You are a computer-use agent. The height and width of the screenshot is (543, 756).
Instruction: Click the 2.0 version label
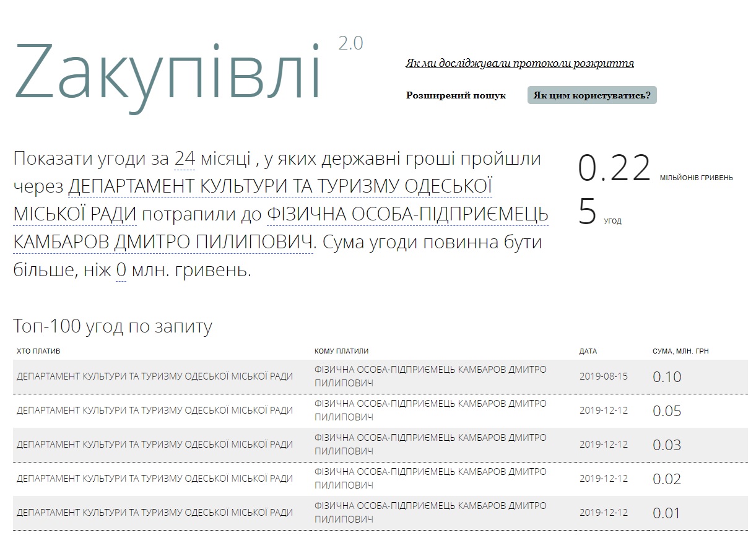(351, 43)
